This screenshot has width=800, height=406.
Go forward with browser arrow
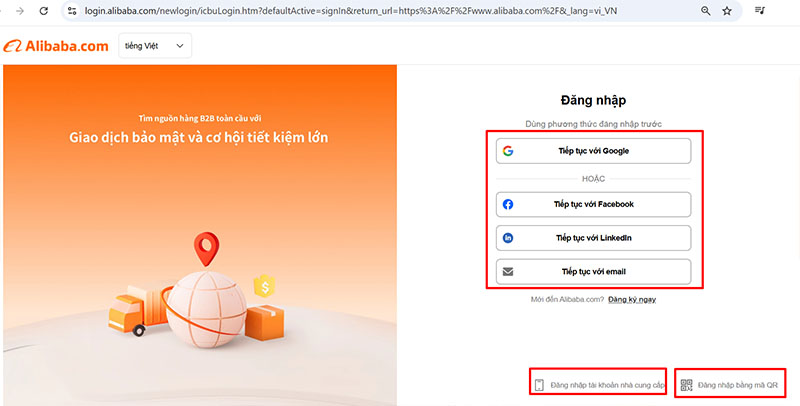tap(20, 11)
